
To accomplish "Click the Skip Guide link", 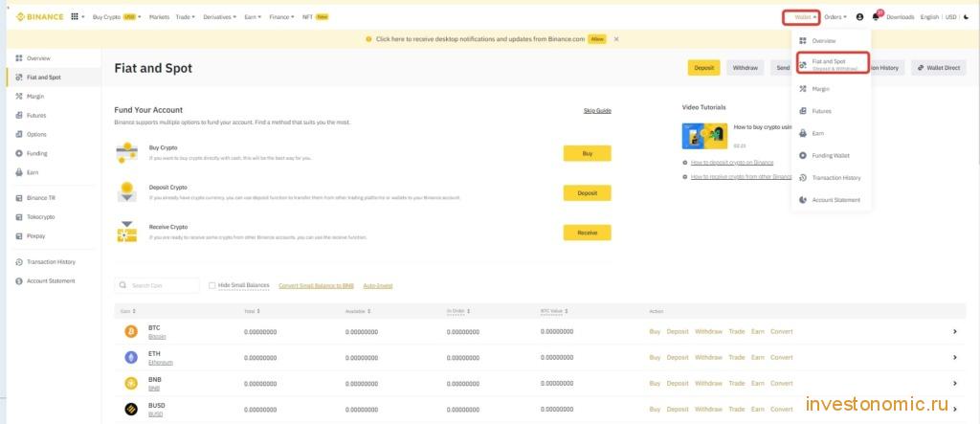I will coord(597,111).
